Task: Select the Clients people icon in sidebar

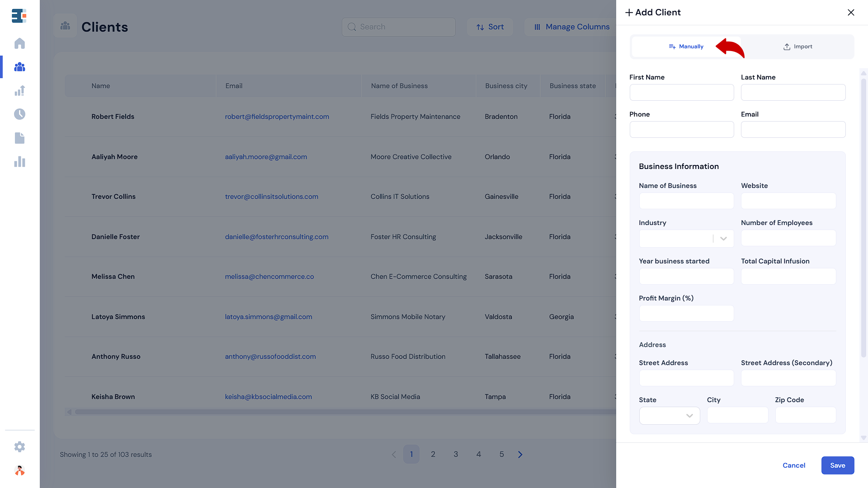Action: [19, 67]
